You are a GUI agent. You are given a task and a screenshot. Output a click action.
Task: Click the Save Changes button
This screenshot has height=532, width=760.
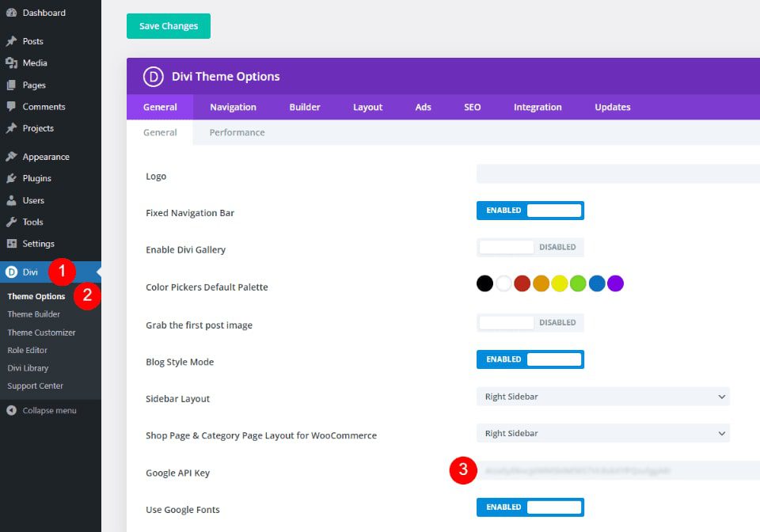pyautogui.click(x=168, y=25)
